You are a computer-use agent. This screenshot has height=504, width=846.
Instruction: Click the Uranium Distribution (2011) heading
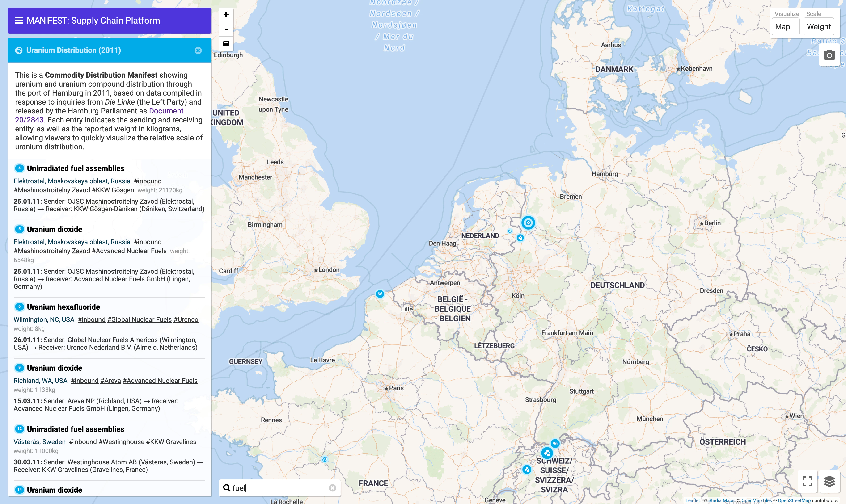click(x=74, y=50)
